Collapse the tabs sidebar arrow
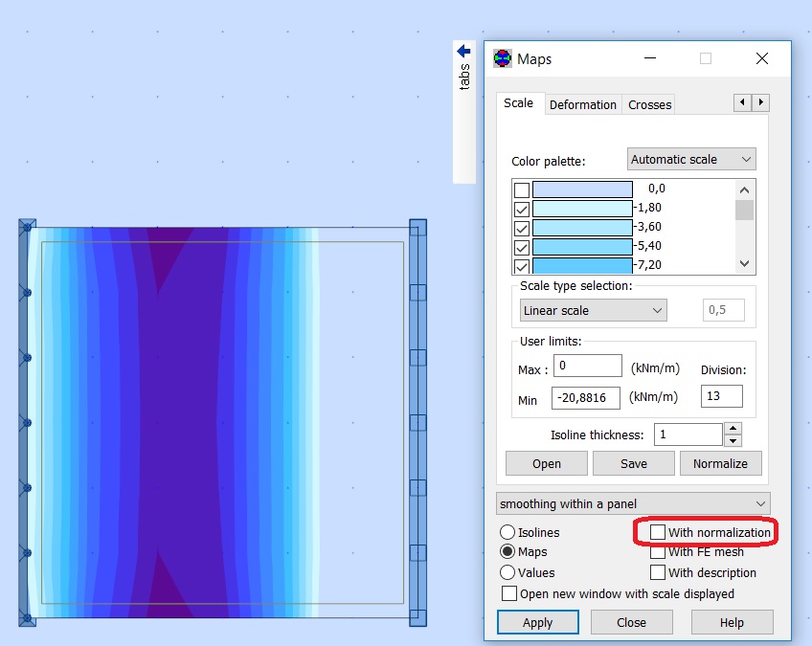The height and width of the screenshot is (646, 812). tap(462, 52)
